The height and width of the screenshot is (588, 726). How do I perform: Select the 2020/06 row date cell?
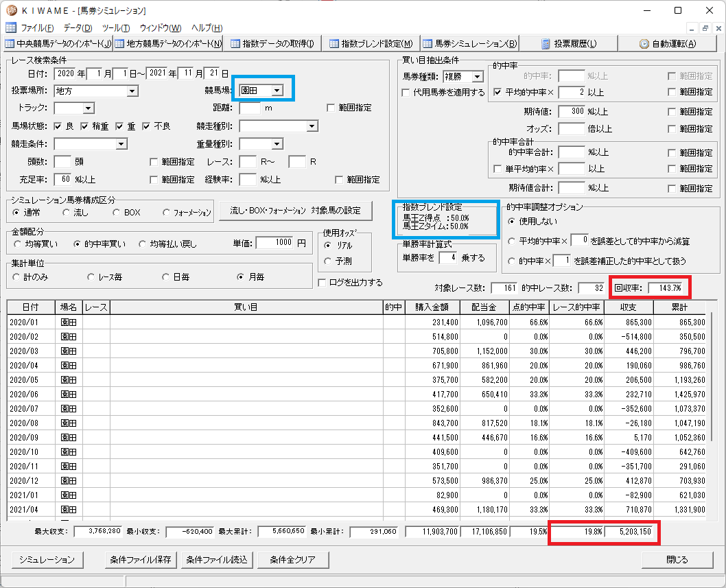[x=31, y=395]
